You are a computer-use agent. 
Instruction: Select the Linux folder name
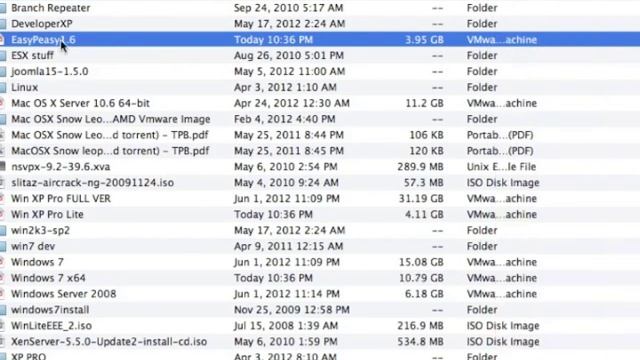[24, 87]
